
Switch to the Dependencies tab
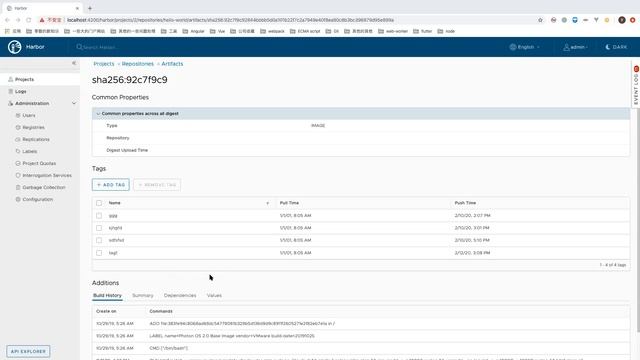[180, 295]
